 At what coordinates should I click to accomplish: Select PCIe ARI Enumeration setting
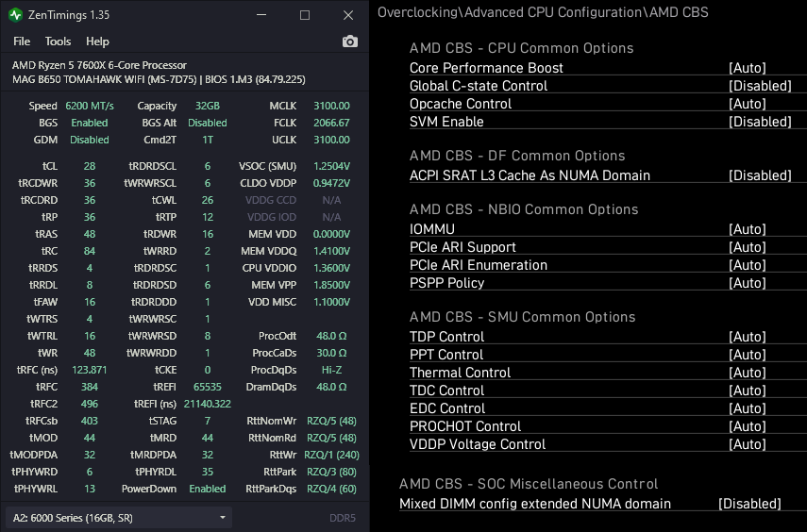pos(608,265)
